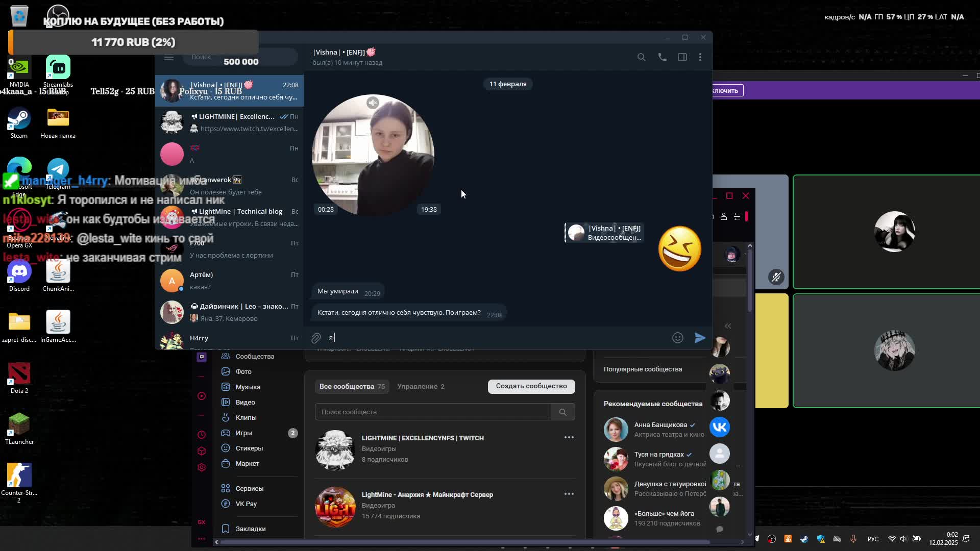Viewport: 980px width, 551px height.
Task: Open Закладки in VK sidebar
Action: [250, 529]
